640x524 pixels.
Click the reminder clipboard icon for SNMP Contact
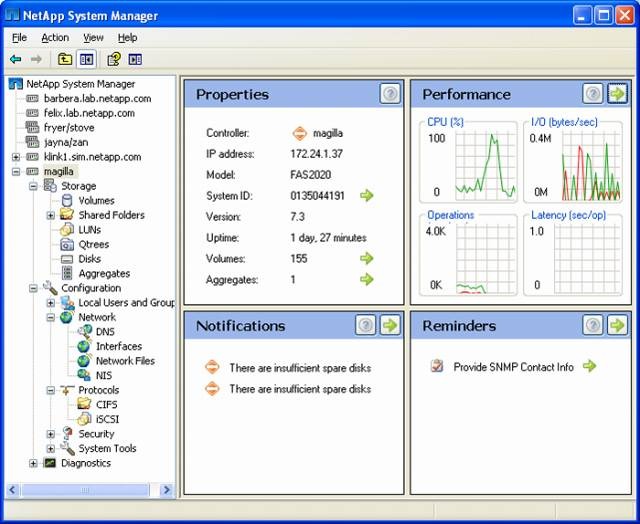437,366
